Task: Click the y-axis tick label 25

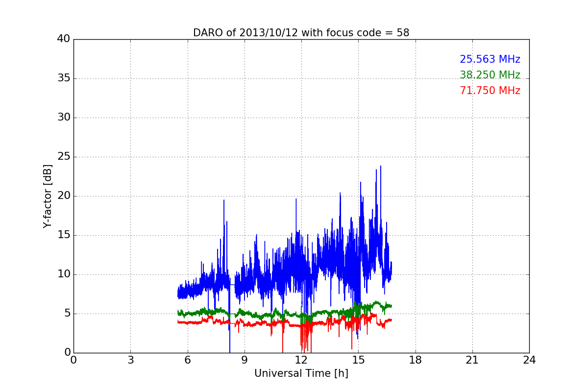Action: point(64,157)
